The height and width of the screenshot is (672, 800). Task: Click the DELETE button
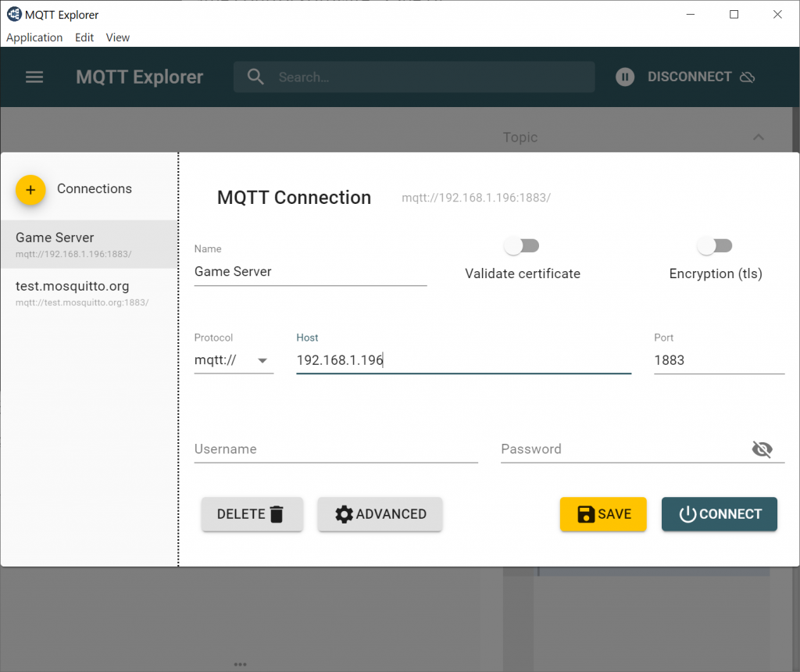coord(252,514)
